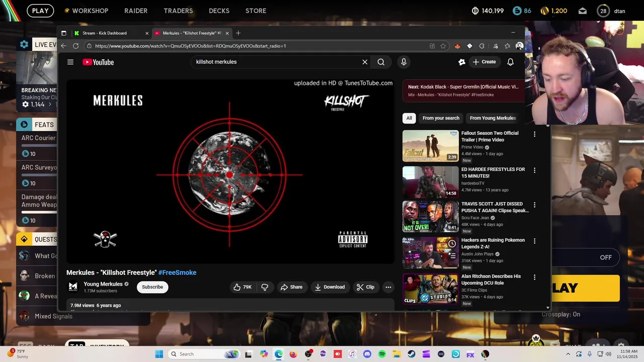This screenshot has width=644, height=362.
Task: Dislike the Killshot Freestyle video
Action: click(265, 287)
